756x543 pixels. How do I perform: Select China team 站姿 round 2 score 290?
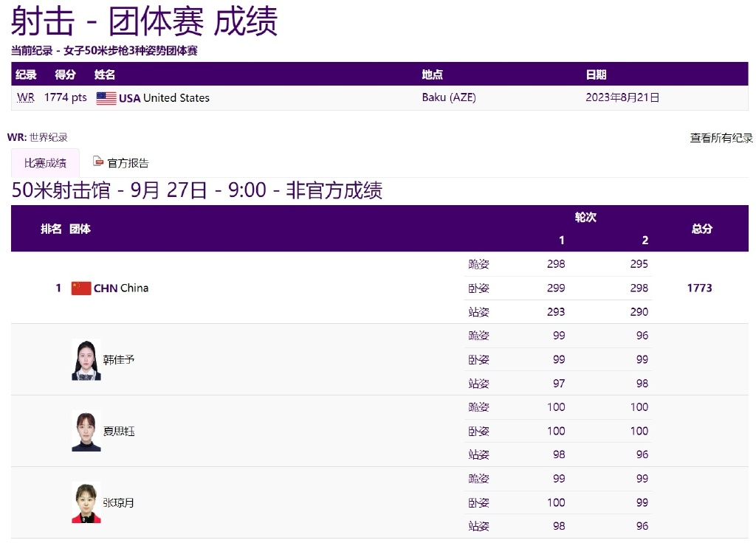tap(639, 312)
